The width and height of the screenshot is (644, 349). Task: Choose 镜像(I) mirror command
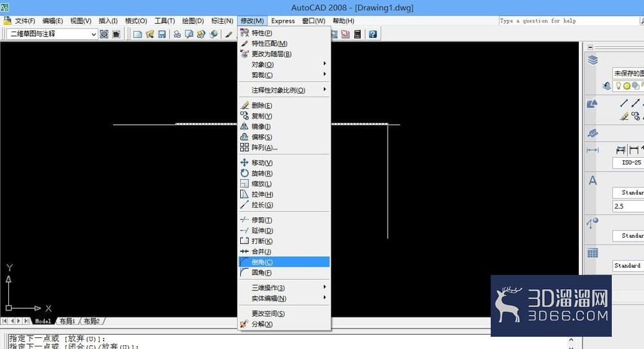284,126
